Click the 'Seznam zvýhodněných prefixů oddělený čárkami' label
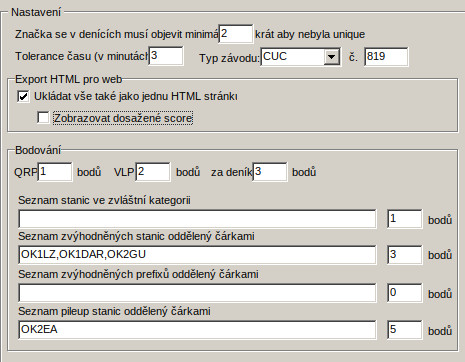Image resolution: width=465 pixels, height=362 pixels. tap(138, 274)
